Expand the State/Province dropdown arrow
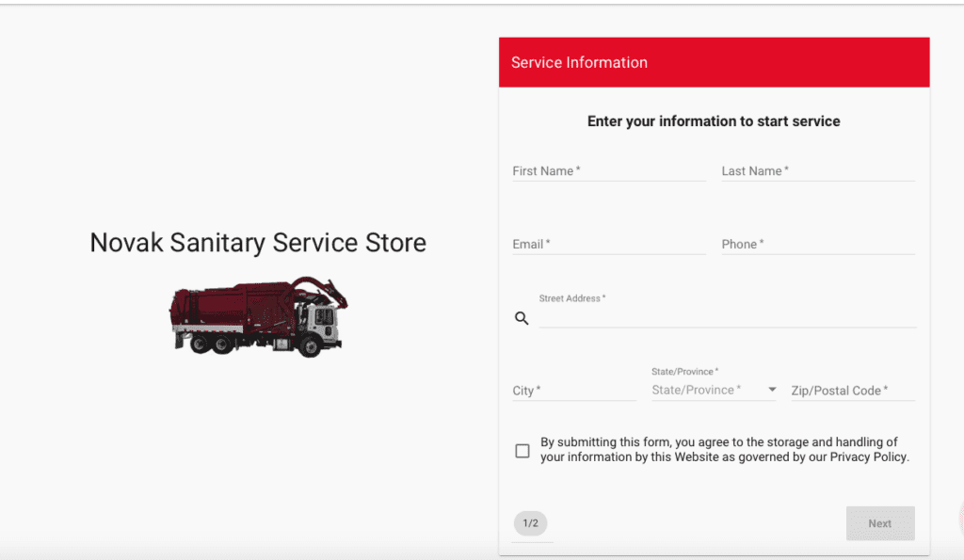 [772, 390]
